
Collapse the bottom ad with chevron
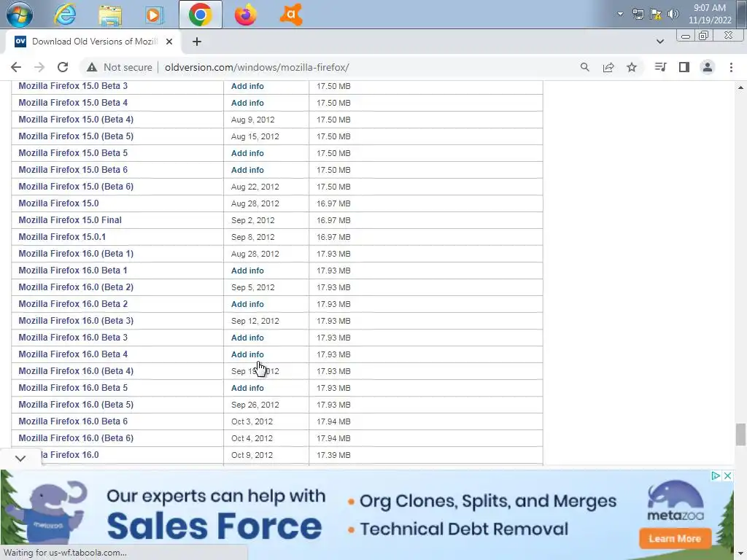coord(20,458)
